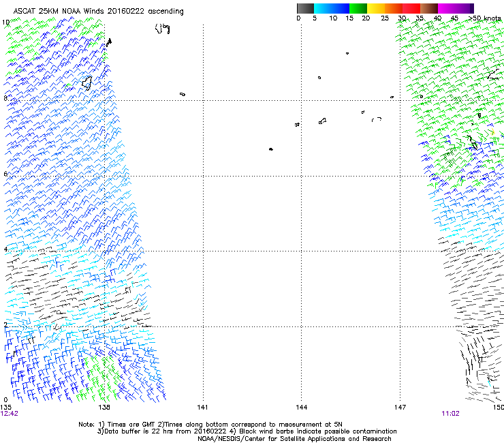Viewport: 504px width, 443px height.
Task: Click the '30' color scale label
Action: click(x=402, y=18)
